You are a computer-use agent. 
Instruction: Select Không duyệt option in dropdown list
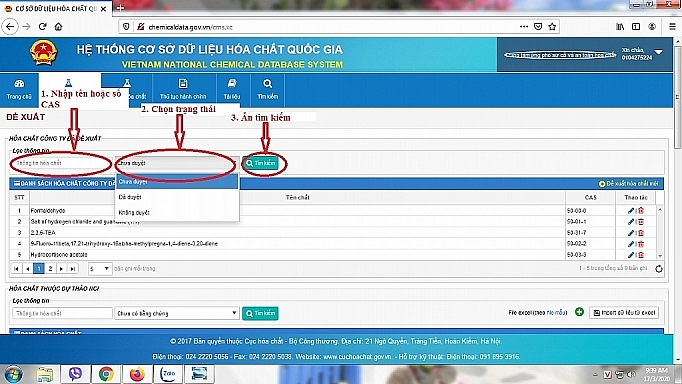(177, 213)
